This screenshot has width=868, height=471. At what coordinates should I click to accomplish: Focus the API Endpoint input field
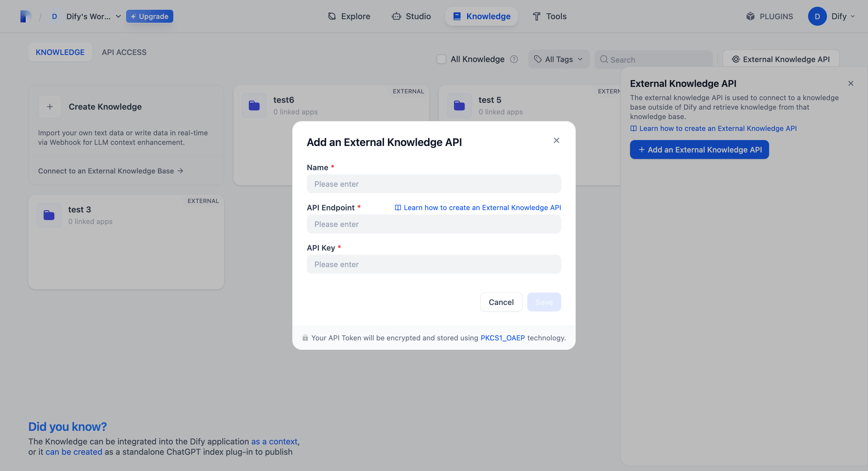434,224
